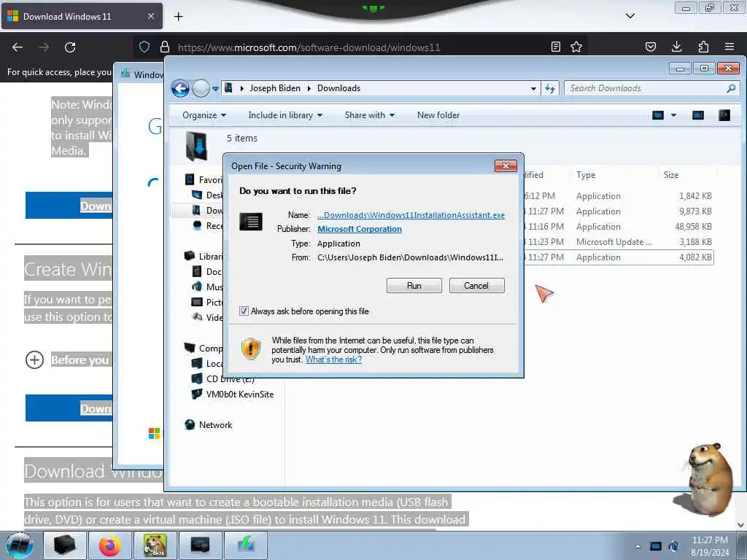Click the Save to Pocket icon
Screen dimensions: 747x560
point(650,47)
